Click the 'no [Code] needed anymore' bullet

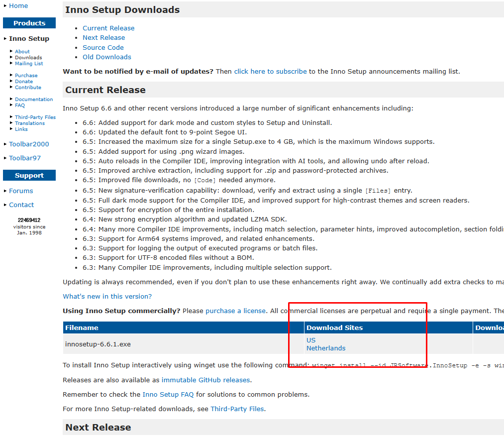(x=179, y=180)
